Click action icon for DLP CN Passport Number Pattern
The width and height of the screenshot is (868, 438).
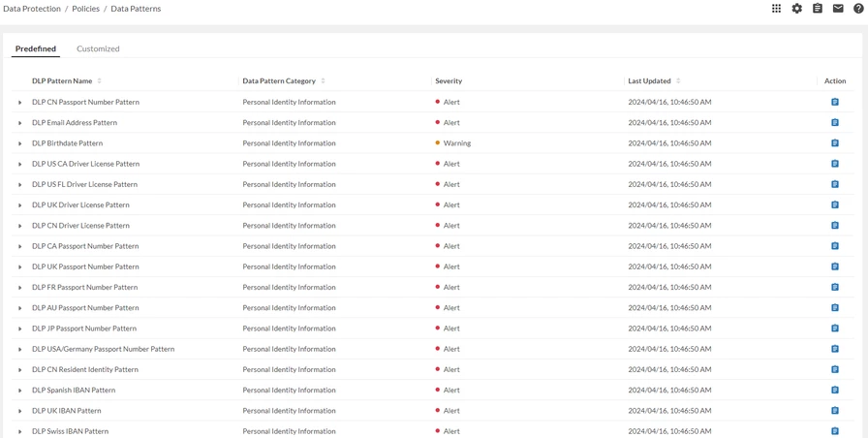pyautogui.click(x=835, y=102)
